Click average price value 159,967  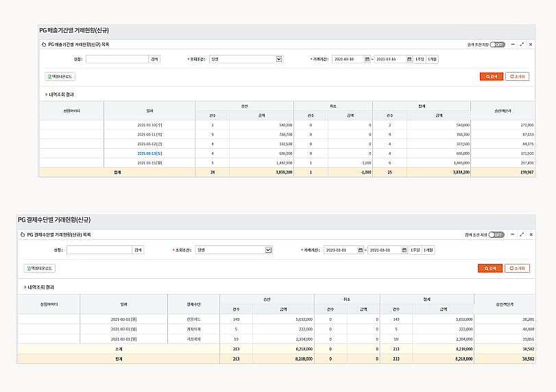pos(528,172)
